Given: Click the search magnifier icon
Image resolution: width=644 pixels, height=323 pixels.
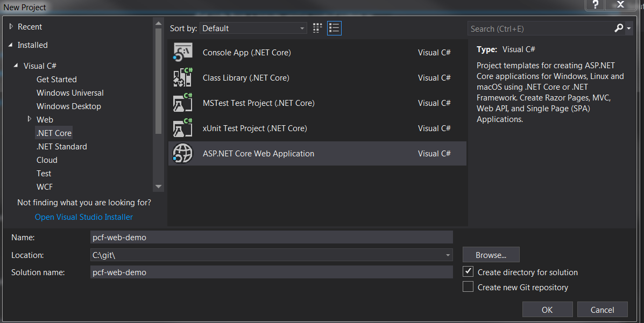Looking at the screenshot, I should coord(619,28).
